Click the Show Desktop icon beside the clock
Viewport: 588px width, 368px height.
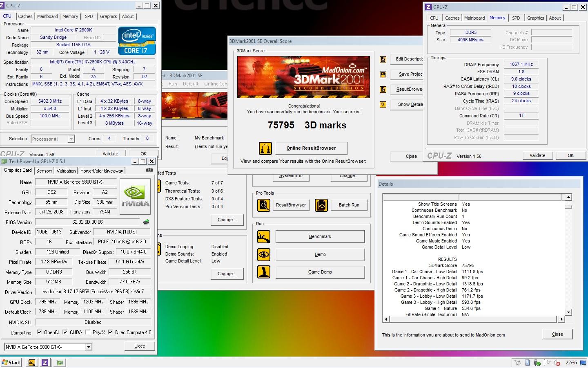(584, 363)
